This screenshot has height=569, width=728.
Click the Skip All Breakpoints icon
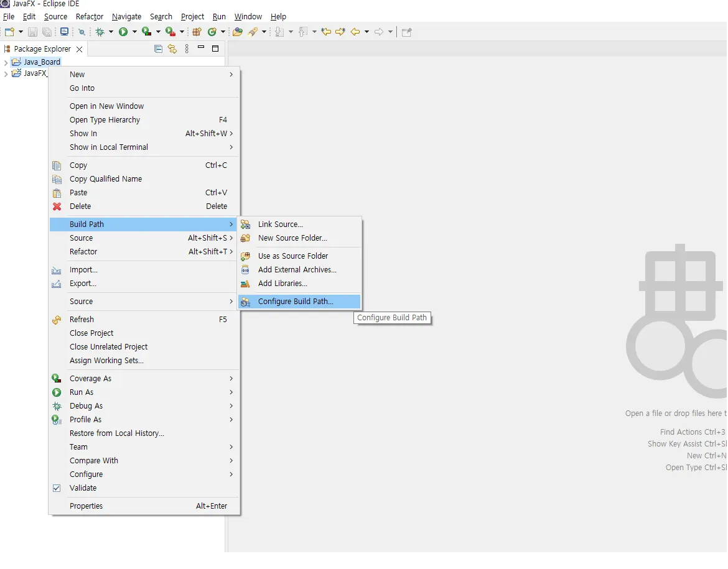pyautogui.click(x=82, y=32)
